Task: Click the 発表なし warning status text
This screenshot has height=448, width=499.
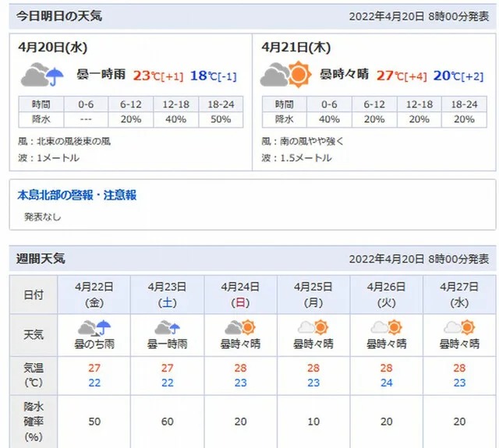Action: [x=42, y=217]
